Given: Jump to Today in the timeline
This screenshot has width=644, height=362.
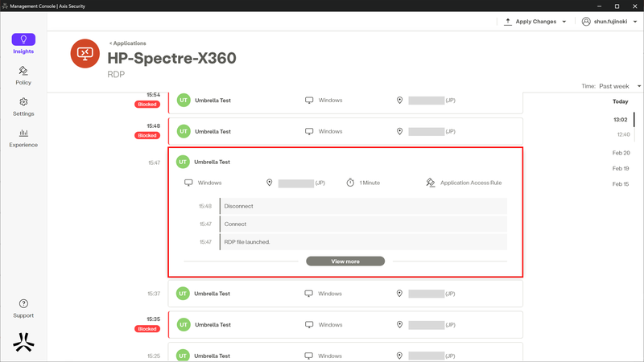Looking at the screenshot, I should [x=620, y=101].
